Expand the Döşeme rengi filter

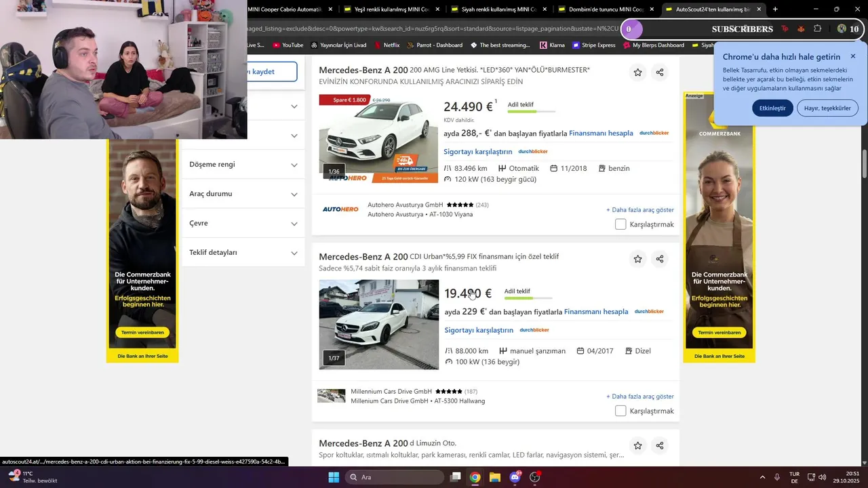pos(243,165)
